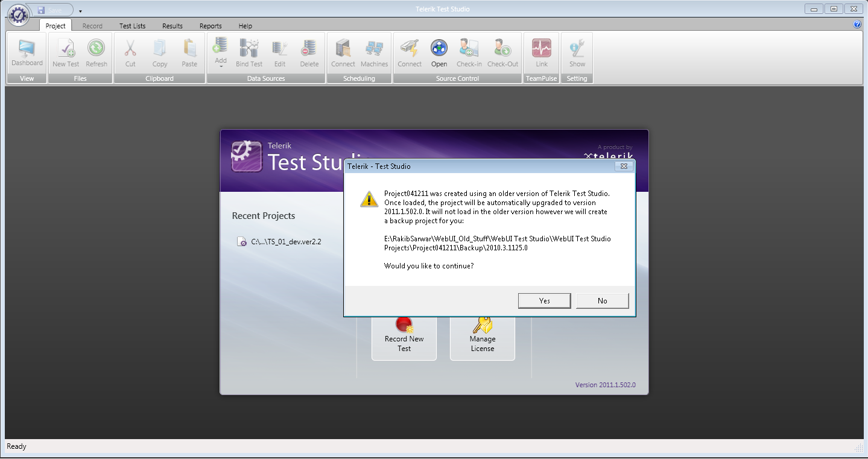
Task: Click No to cancel the project upgrade
Action: [x=603, y=300]
